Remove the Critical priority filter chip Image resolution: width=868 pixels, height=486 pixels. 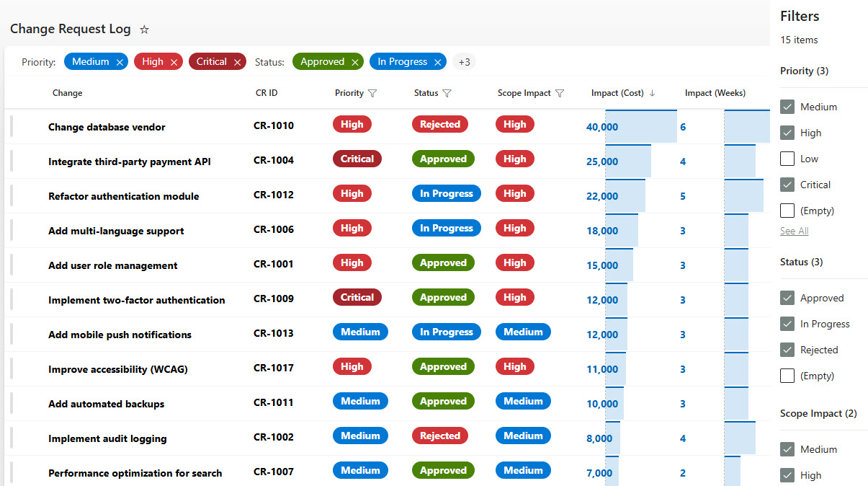point(237,63)
